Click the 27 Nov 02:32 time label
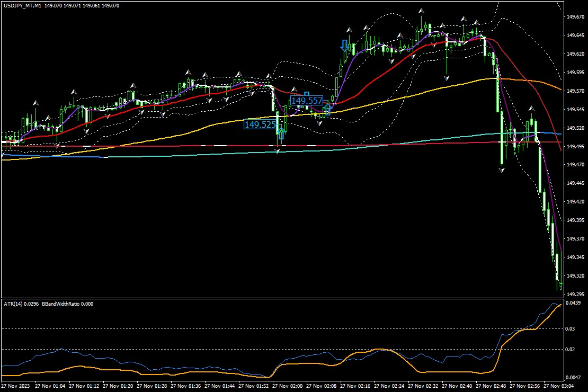The width and height of the screenshot is (588, 392). tap(423, 386)
